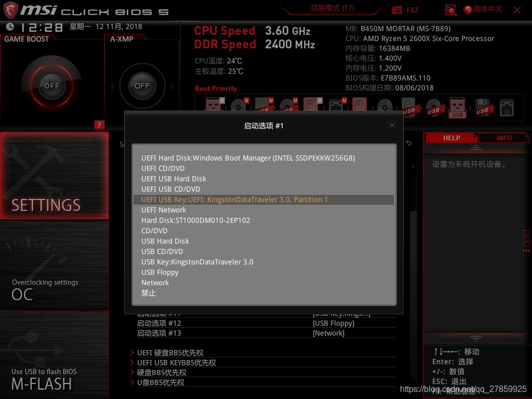Image resolution: width=532 pixels, height=399 pixels.
Task: Open OC overclocking settings panel
Action: tap(54, 265)
